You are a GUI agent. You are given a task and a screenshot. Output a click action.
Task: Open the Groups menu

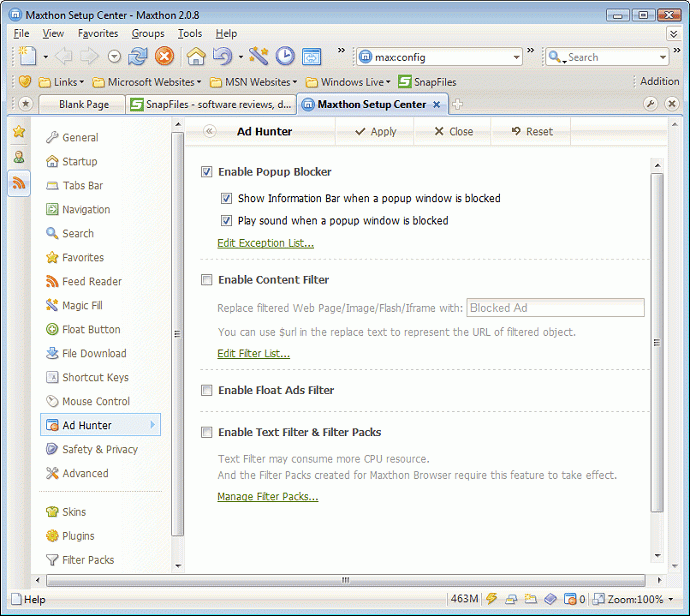coord(148,33)
